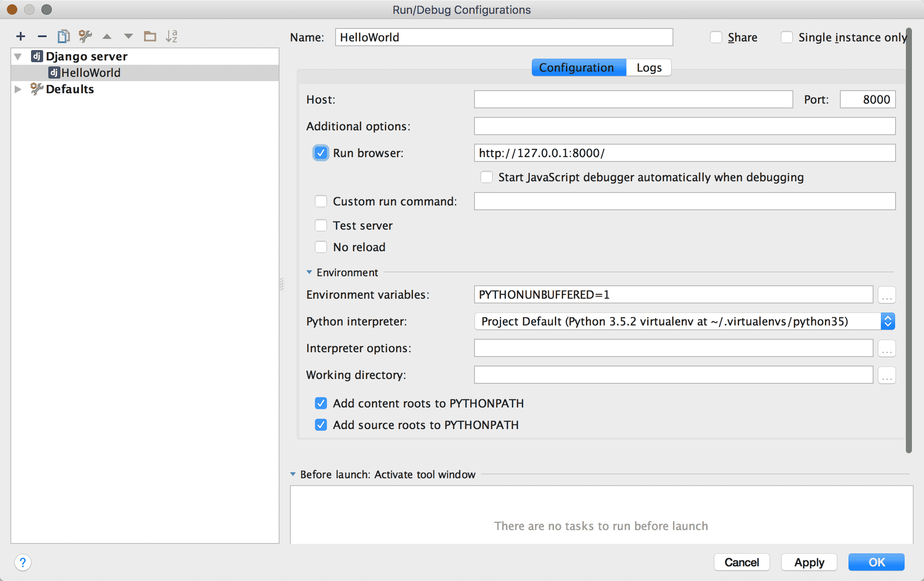The width and height of the screenshot is (924, 581).
Task: Uncheck the Run browser checkbox
Action: point(321,153)
